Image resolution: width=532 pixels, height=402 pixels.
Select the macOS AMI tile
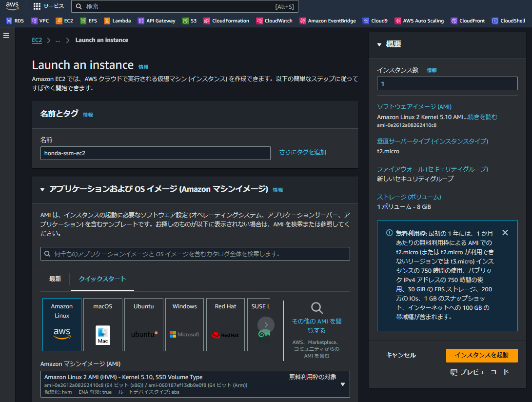pyautogui.click(x=103, y=324)
